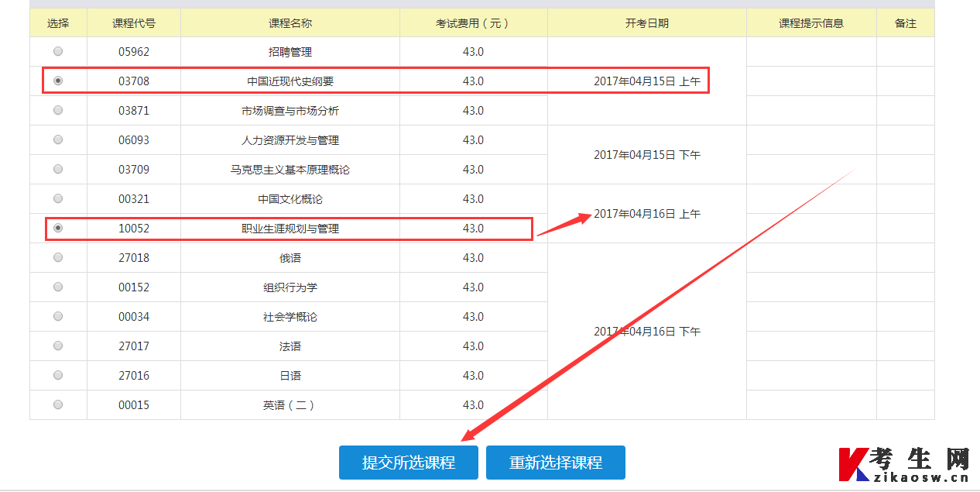Choose 马克思主义基本原理概论 course

pyautogui.click(x=58, y=169)
